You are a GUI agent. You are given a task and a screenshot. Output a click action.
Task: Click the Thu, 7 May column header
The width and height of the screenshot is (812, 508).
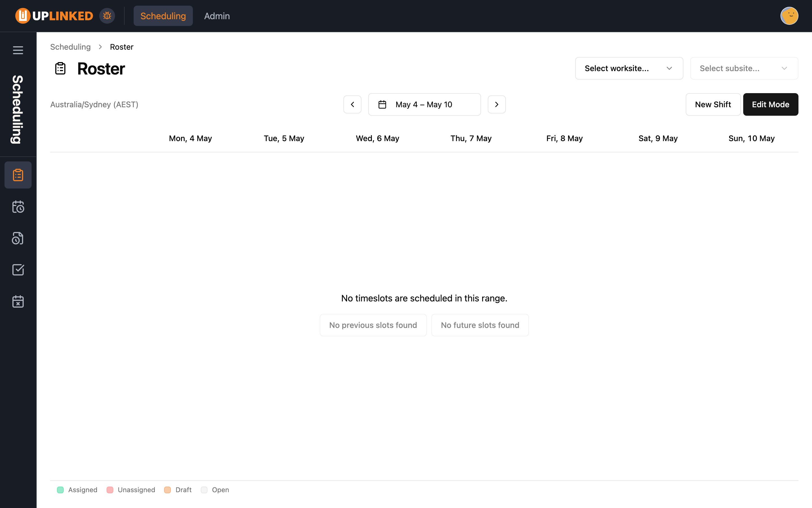coord(471,138)
